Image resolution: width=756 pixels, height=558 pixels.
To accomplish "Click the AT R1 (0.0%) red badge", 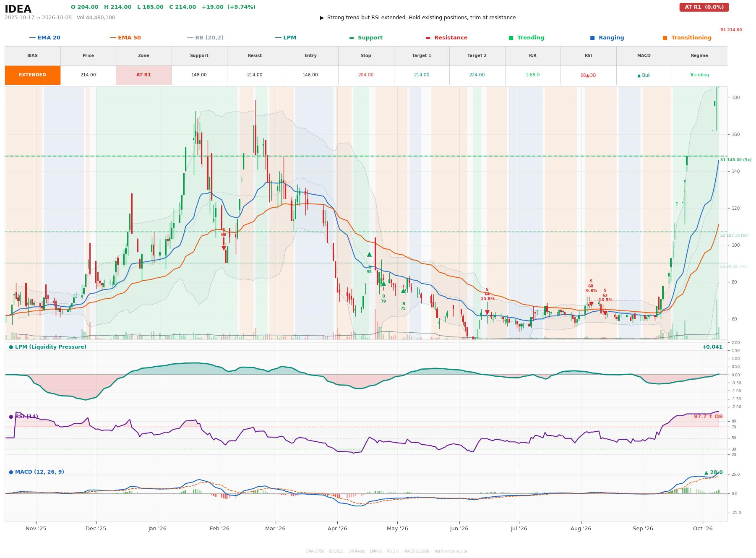I will point(704,7).
